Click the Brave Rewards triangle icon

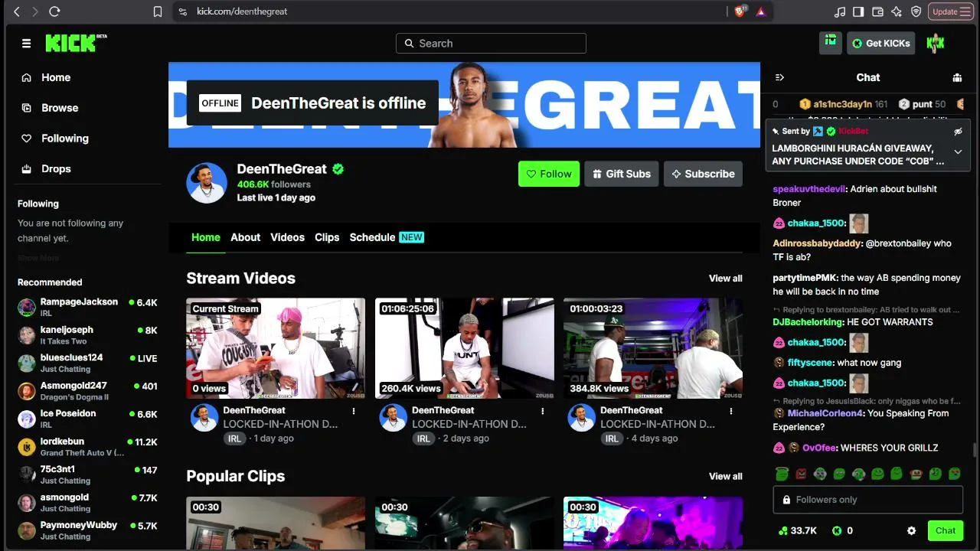[x=760, y=11]
